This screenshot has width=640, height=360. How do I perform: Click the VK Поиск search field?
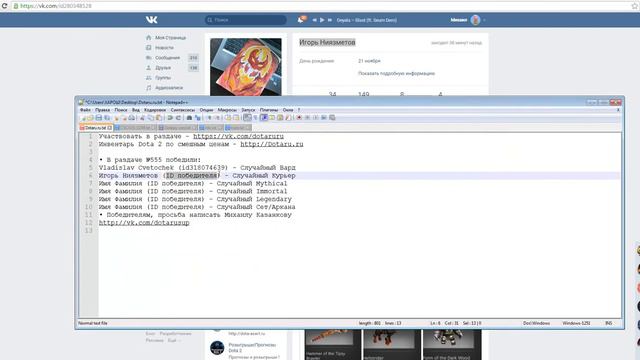click(246, 20)
